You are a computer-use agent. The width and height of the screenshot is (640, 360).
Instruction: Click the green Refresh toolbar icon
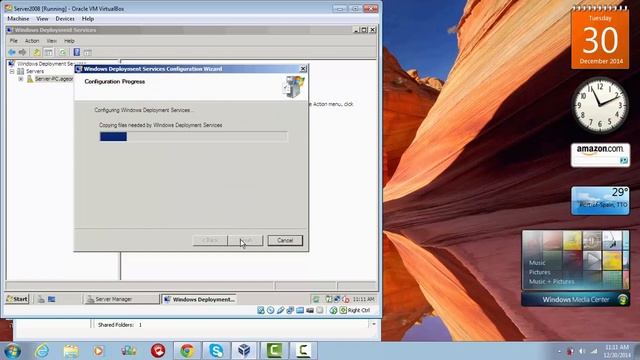pyautogui.click(x=62, y=52)
